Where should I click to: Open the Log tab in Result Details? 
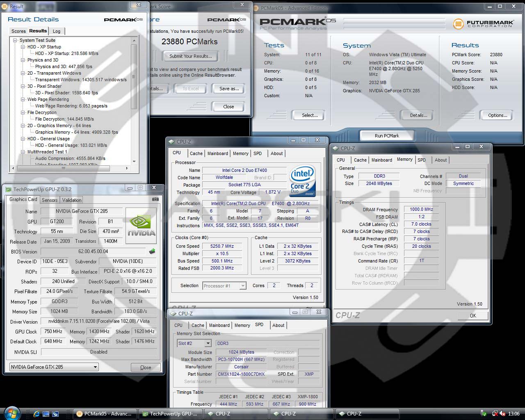57,31
